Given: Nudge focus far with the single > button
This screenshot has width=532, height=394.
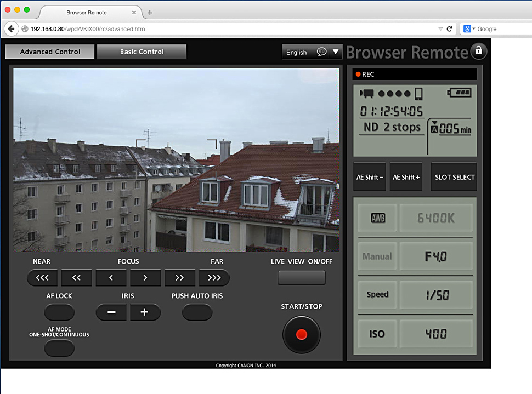Looking at the screenshot, I should click(x=145, y=278).
